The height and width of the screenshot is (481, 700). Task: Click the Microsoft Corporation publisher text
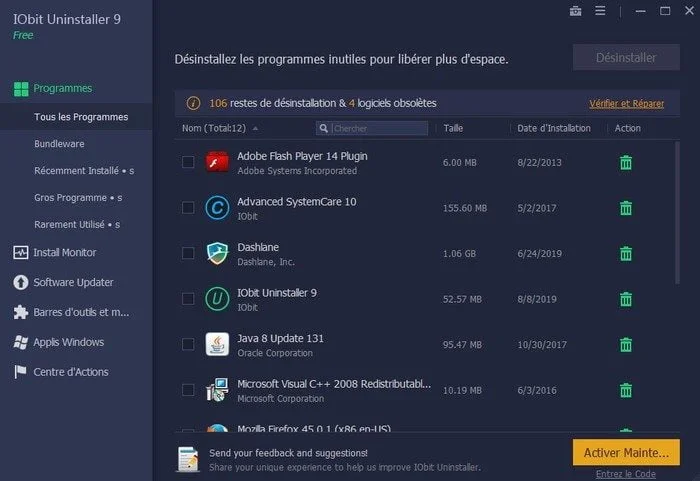(x=280, y=398)
